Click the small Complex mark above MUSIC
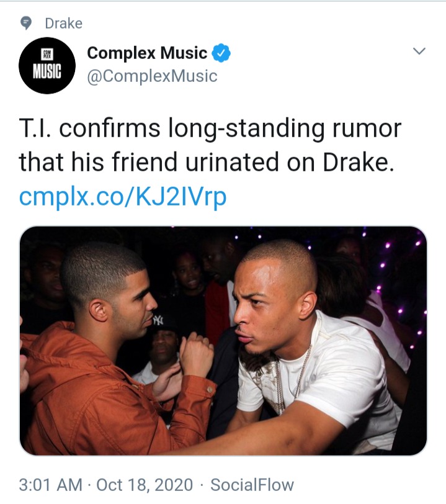The width and height of the screenshot is (446, 504). (47, 55)
